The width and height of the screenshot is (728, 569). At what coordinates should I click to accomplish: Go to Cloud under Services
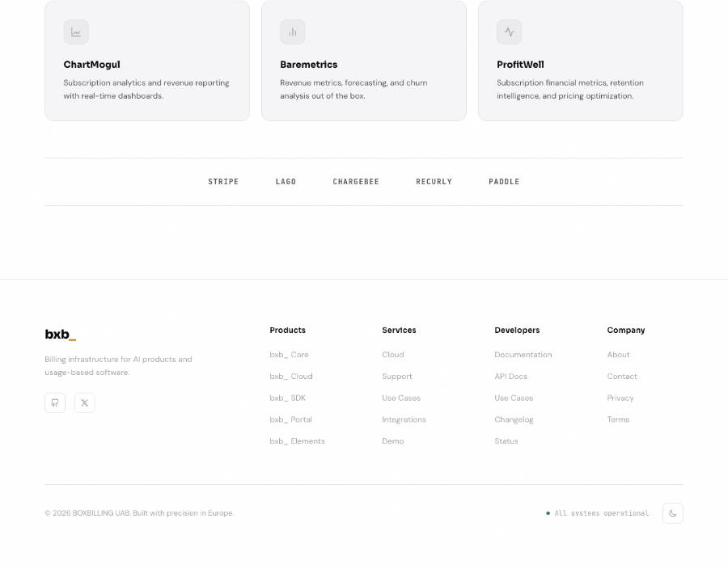[x=393, y=355]
